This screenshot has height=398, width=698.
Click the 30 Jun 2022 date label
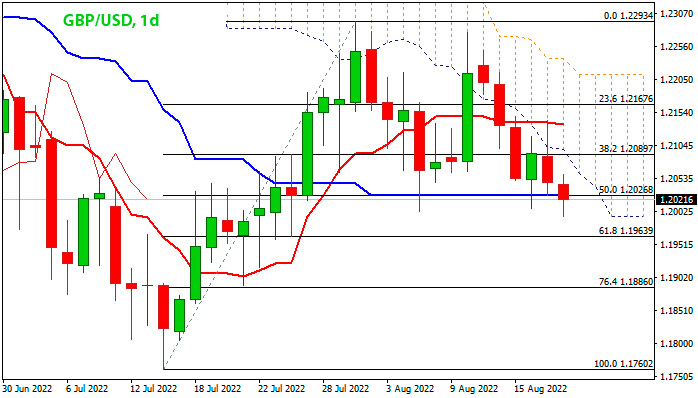tap(27, 389)
